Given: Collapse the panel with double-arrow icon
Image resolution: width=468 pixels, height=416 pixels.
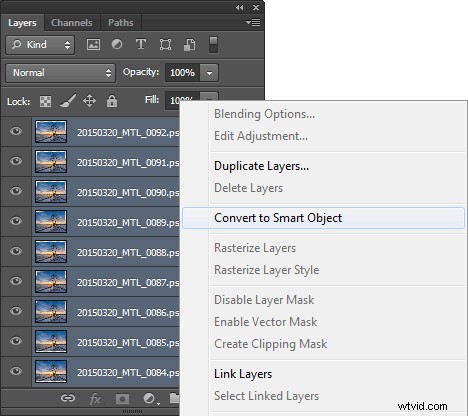Looking at the screenshot, I should (x=239, y=7).
